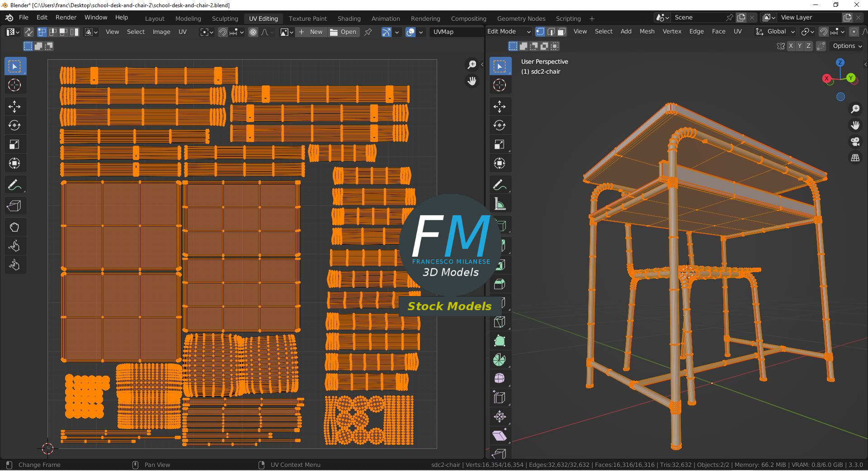Activate the UV Grab sculpt tool
This screenshot has height=471, width=868.
(14, 227)
